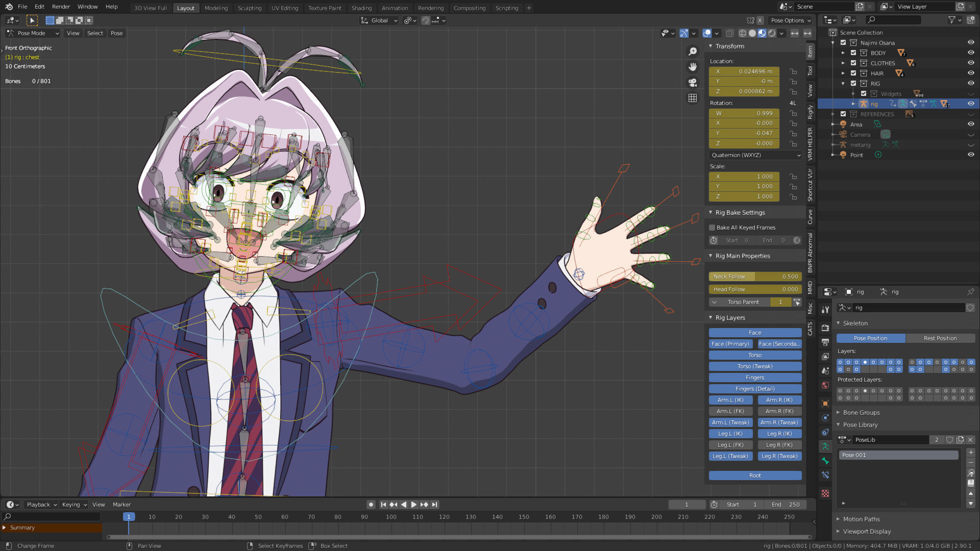Click the Blender logo icon
The height and width of the screenshot is (551, 980).
9,7
